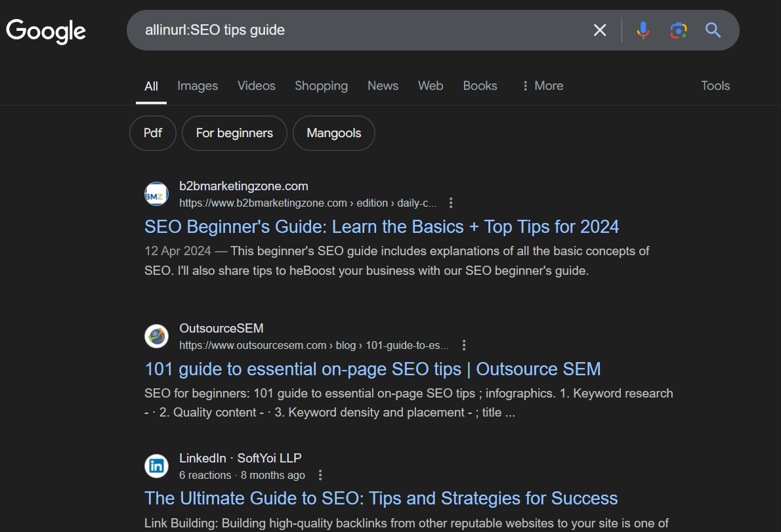Open the Shopping tab
Image resolution: width=781 pixels, height=532 pixels.
tap(322, 85)
